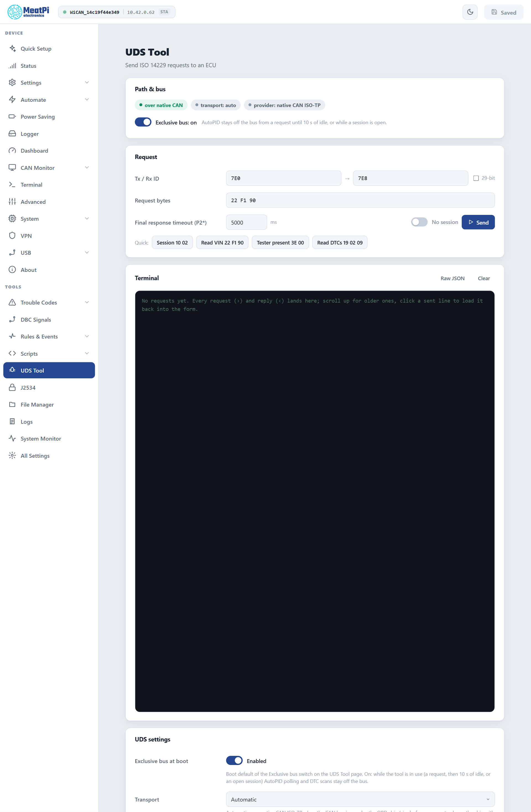Open the Transport Automatic dropdown
The height and width of the screenshot is (812, 531).
[360, 799]
